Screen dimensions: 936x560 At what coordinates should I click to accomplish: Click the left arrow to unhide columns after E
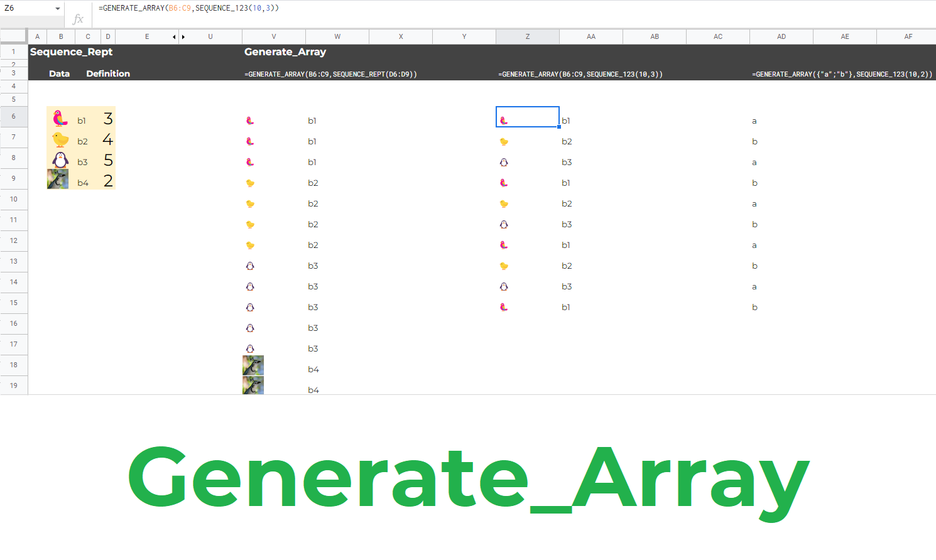[x=174, y=36]
